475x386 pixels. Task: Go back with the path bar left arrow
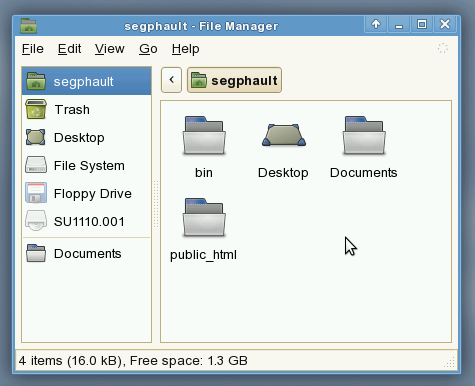pyautogui.click(x=171, y=80)
